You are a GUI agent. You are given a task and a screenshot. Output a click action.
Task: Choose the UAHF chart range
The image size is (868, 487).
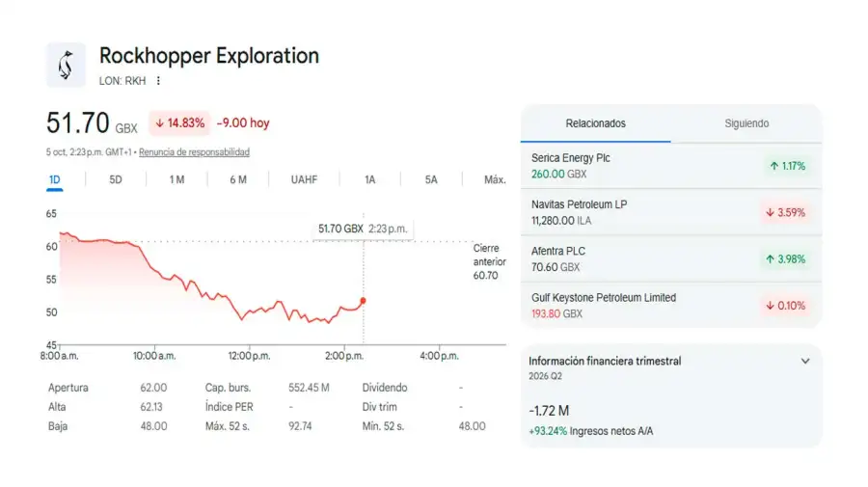[x=304, y=179]
